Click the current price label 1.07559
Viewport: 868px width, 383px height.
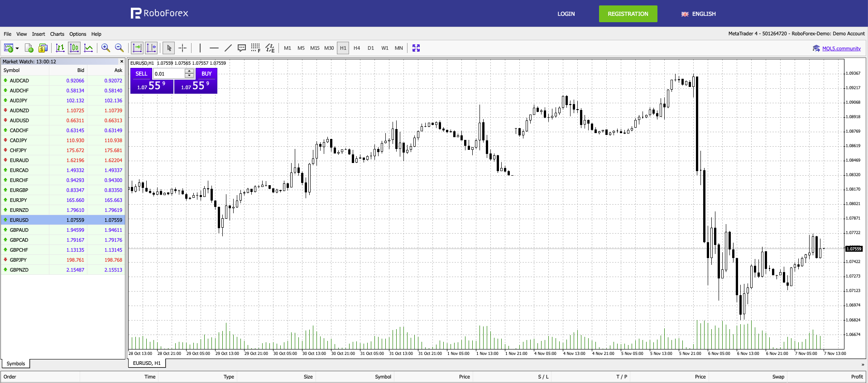854,249
